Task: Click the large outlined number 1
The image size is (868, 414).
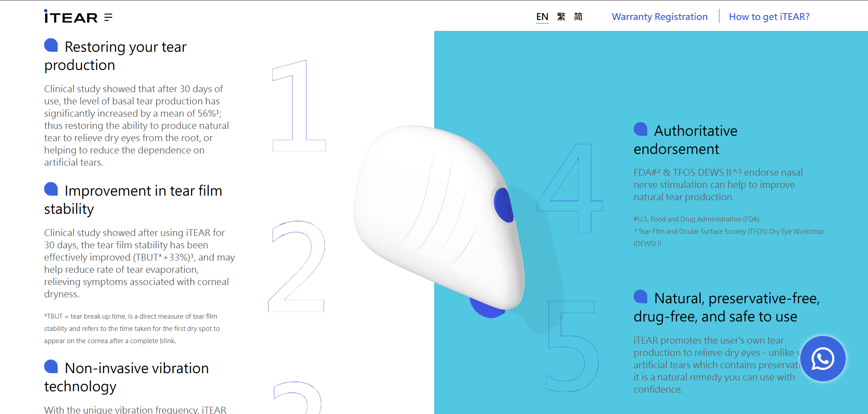Action: coord(299,105)
